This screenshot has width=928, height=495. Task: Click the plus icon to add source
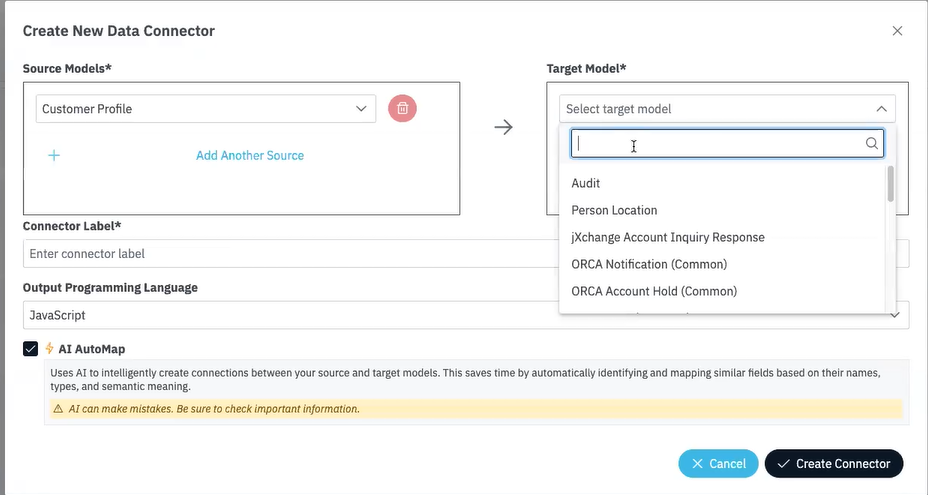54,156
